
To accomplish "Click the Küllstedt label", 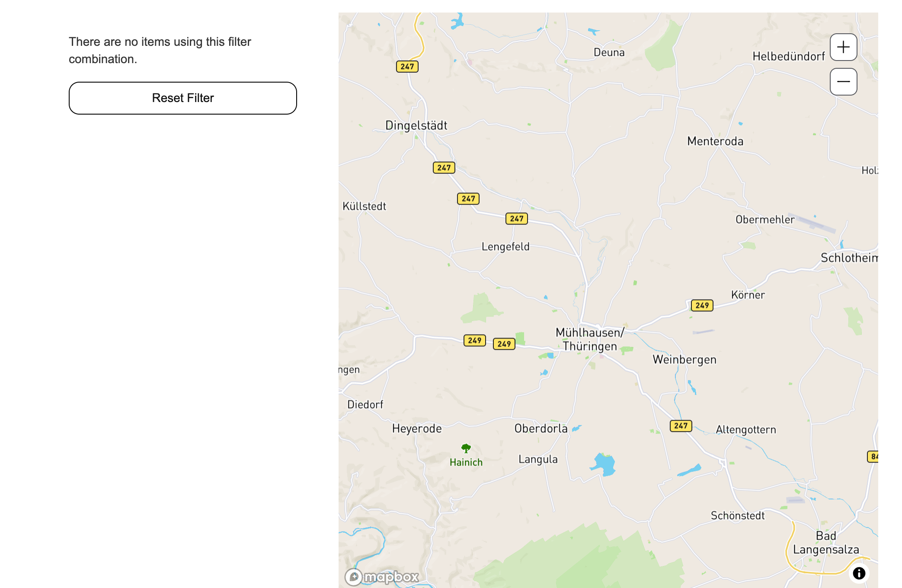I will point(364,207).
